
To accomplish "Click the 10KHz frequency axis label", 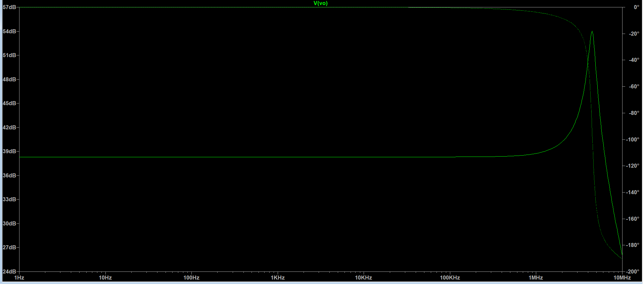I will pyautogui.click(x=364, y=278).
